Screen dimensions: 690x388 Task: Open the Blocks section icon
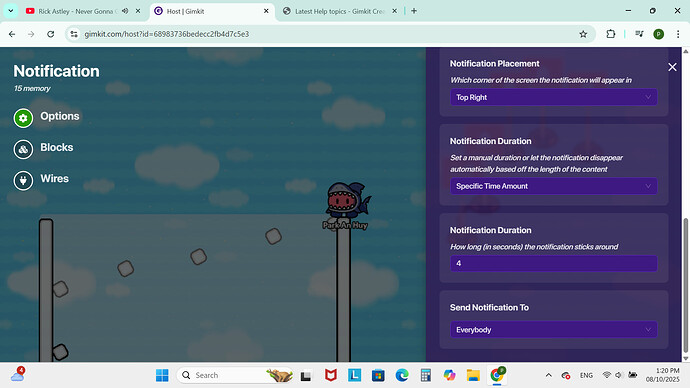(x=23, y=149)
